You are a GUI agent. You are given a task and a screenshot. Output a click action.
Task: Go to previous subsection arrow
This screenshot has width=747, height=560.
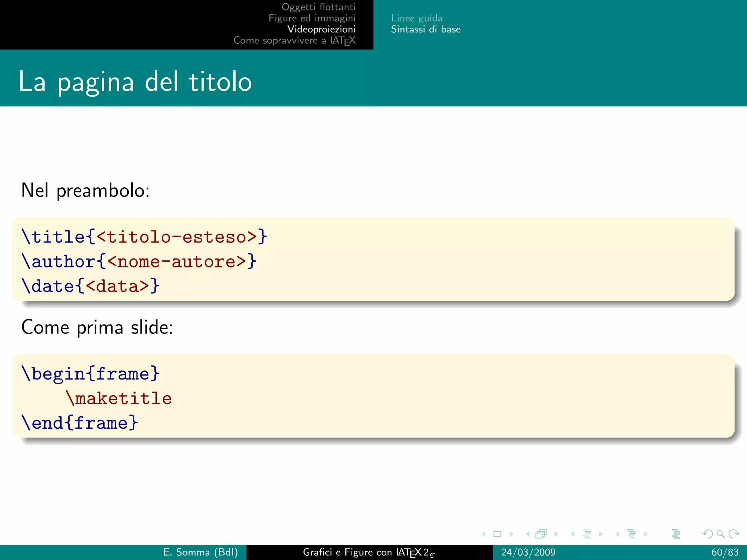pyautogui.click(x=573, y=534)
